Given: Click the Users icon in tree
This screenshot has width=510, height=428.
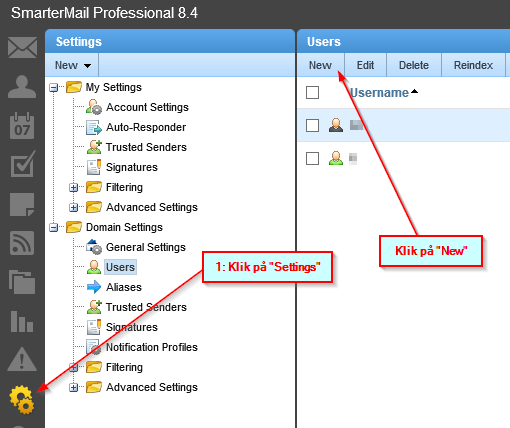Looking at the screenshot, I should coord(94,267).
